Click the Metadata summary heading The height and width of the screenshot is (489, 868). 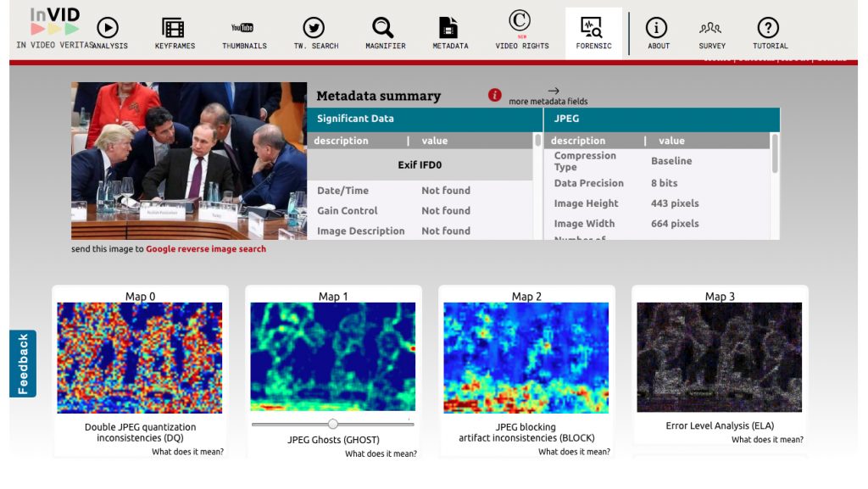point(379,96)
